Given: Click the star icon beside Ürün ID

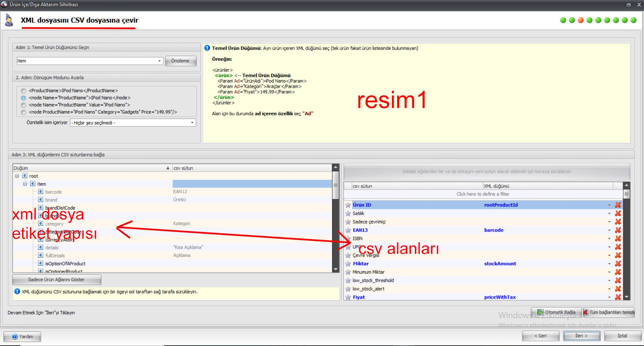Looking at the screenshot, I should pos(348,205).
